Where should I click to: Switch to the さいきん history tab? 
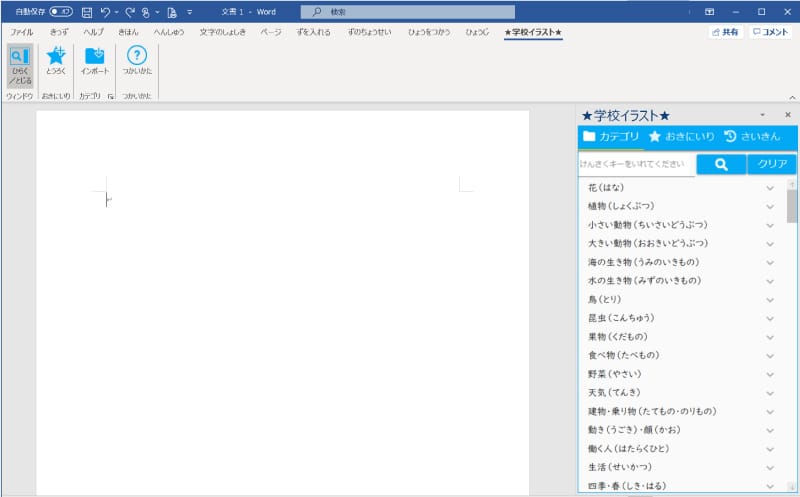coord(751,136)
